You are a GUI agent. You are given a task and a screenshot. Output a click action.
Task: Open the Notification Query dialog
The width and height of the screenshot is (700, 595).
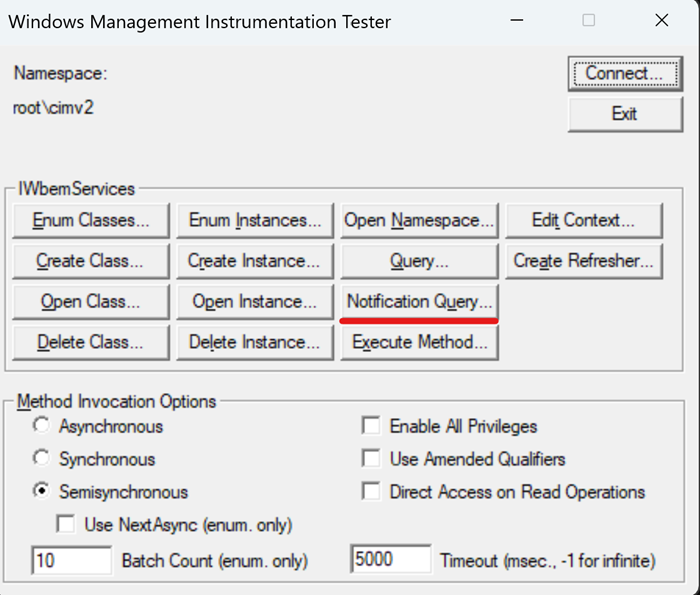pyautogui.click(x=419, y=302)
